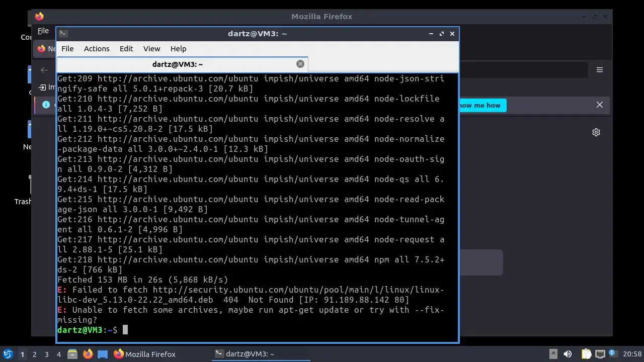The height and width of the screenshot is (362, 644).
Task: Click the 'Get:218' npm package line
Action: pyautogui.click(x=251, y=264)
